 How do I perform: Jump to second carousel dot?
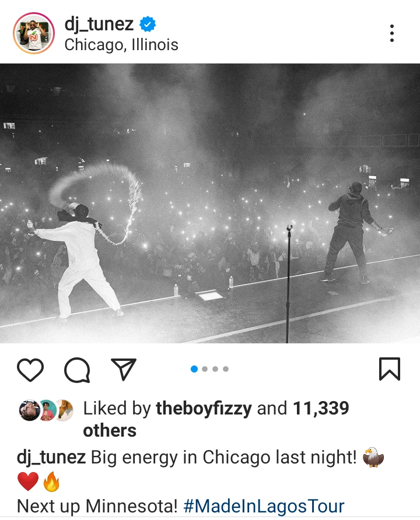205,369
